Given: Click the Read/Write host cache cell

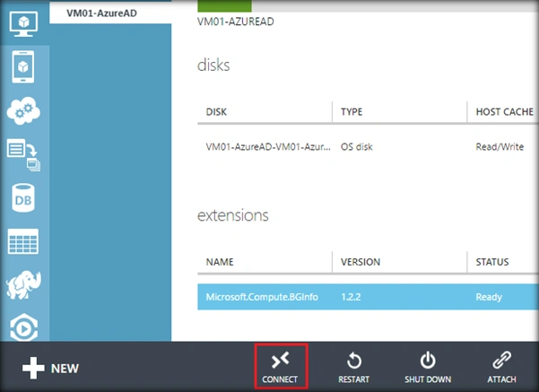Looking at the screenshot, I should 500,147.
